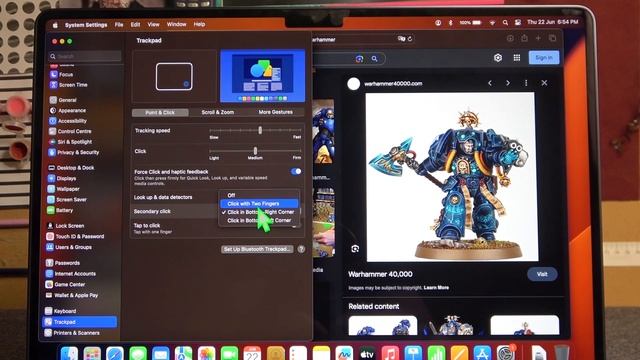The width and height of the screenshot is (640, 360).
Task: Open Battery settings
Action: pos(60,210)
